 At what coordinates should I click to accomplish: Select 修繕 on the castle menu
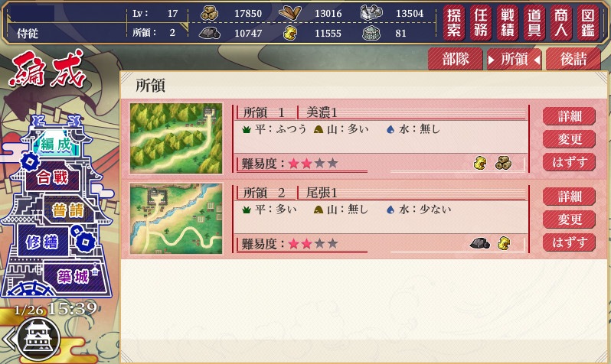(42, 242)
